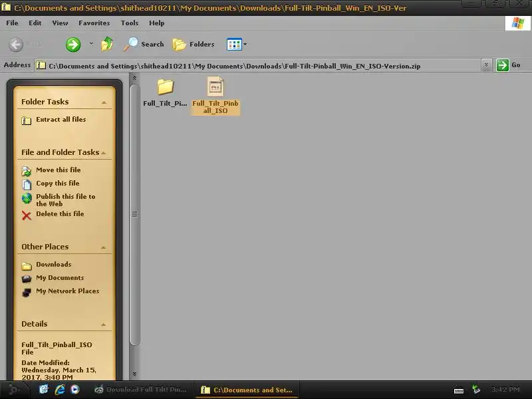Viewport: 532px width, 399px height.
Task: Click the Windows flag logo
Action: [518, 23]
